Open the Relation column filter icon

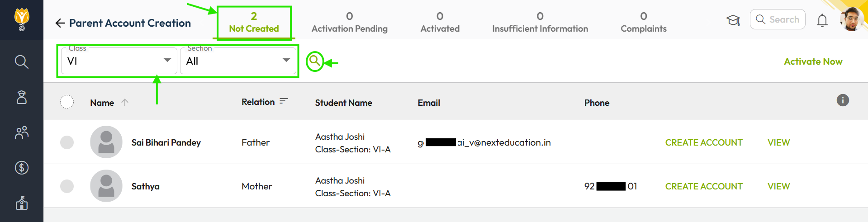(284, 101)
